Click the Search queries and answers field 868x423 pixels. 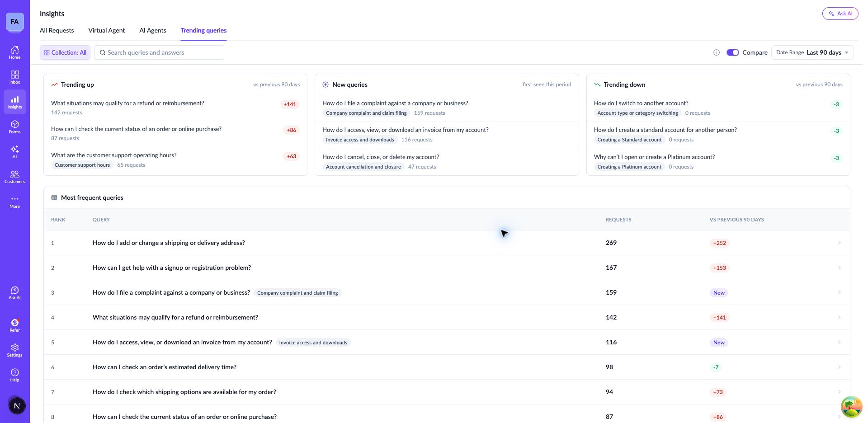(x=159, y=52)
